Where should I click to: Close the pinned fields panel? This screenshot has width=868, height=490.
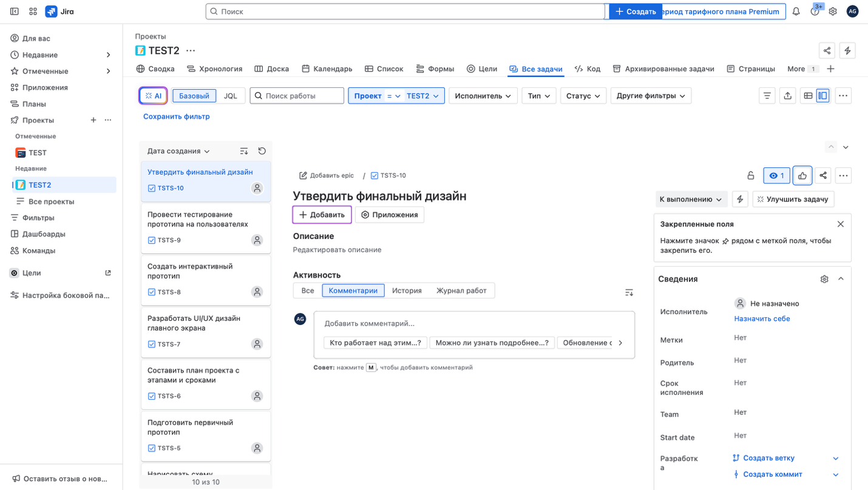pyautogui.click(x=840, y=224)
